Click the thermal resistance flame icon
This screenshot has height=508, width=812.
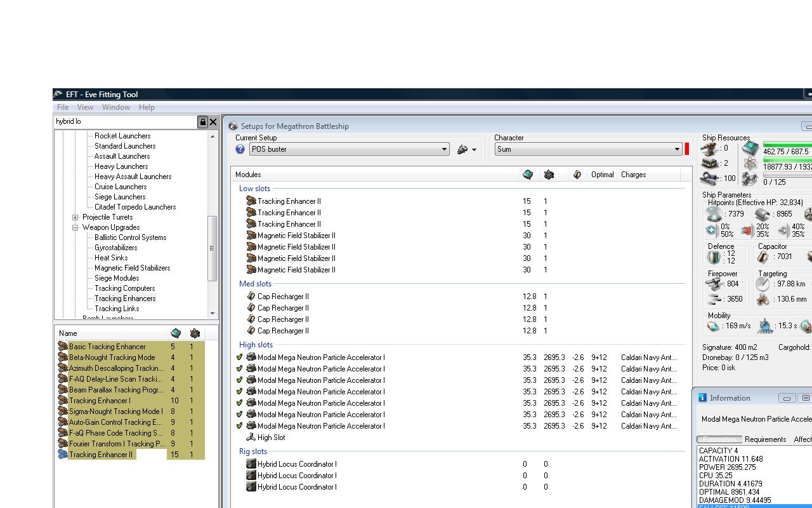coord(747,231)
